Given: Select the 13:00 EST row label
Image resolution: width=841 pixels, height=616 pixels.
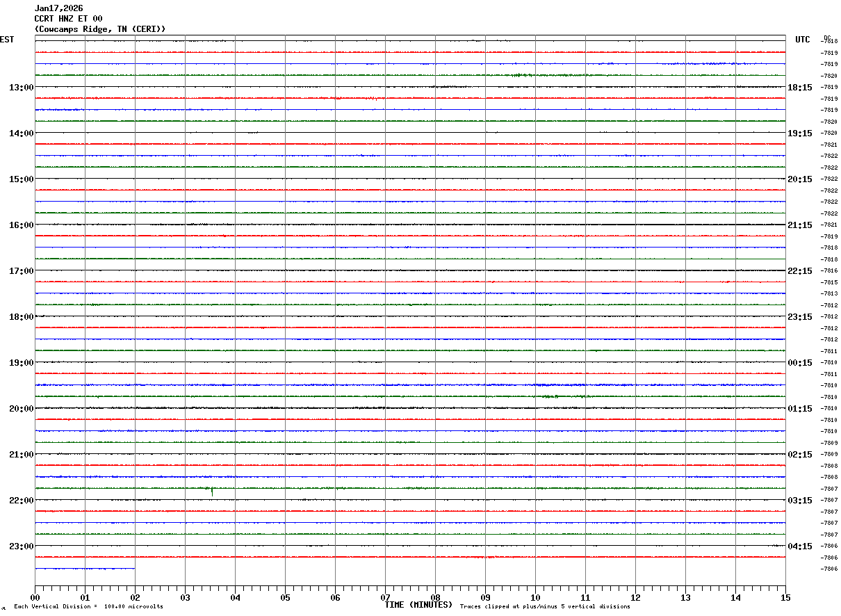Looking at the screenshot, I should click(x=21, y=88).
